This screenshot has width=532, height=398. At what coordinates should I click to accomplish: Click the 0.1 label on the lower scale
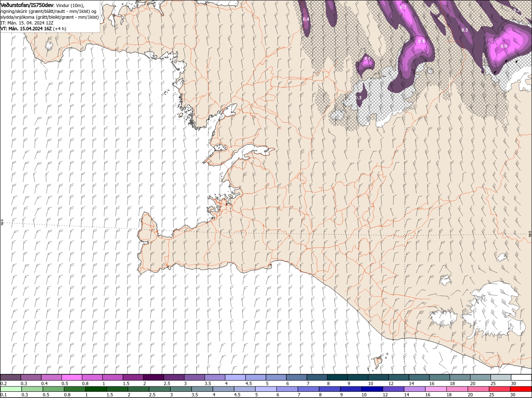(x=4, y=395)
